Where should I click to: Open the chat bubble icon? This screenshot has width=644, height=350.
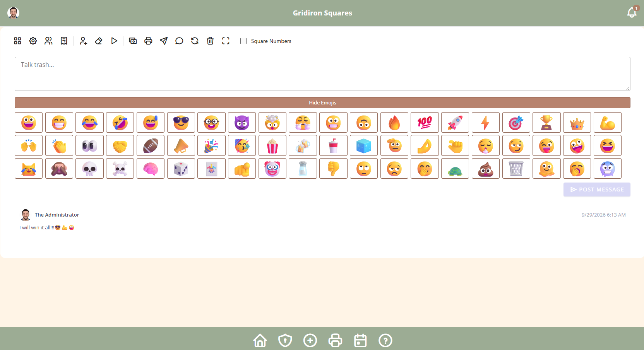179,41
